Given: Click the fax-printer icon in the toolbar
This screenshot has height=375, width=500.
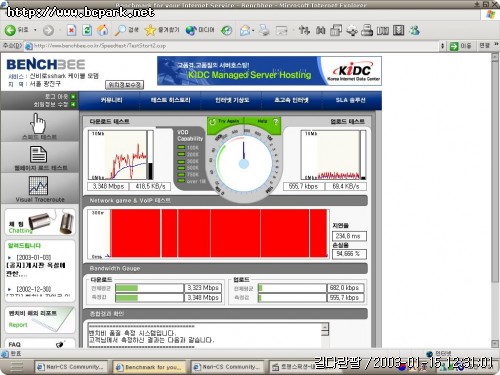Looking at the screenshot, I should pos(367,30).
